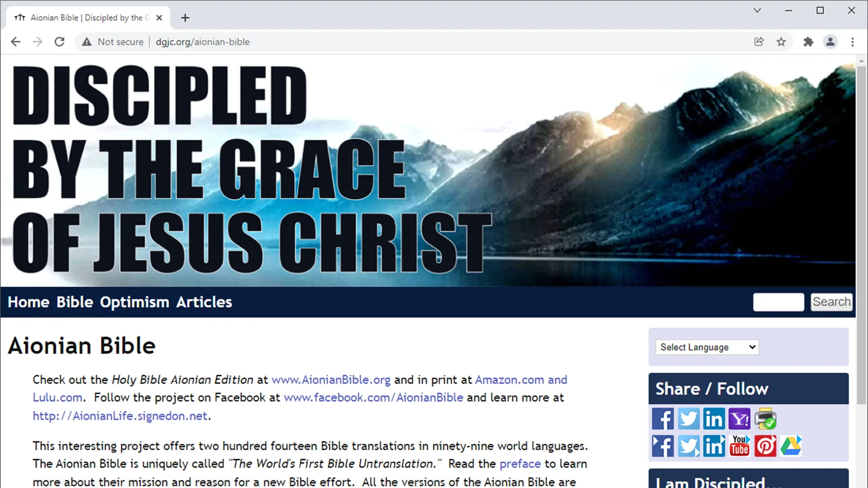Image resolution: width=868 pixels, height=488 pixels.
Task: Click the Optimism navigation tab
Action: click(133, 302)
